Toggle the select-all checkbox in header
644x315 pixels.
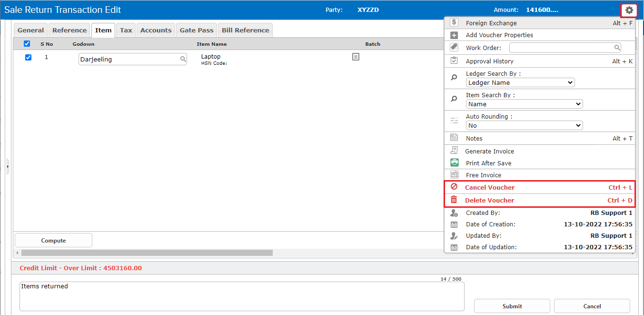(x=27, y=44)
